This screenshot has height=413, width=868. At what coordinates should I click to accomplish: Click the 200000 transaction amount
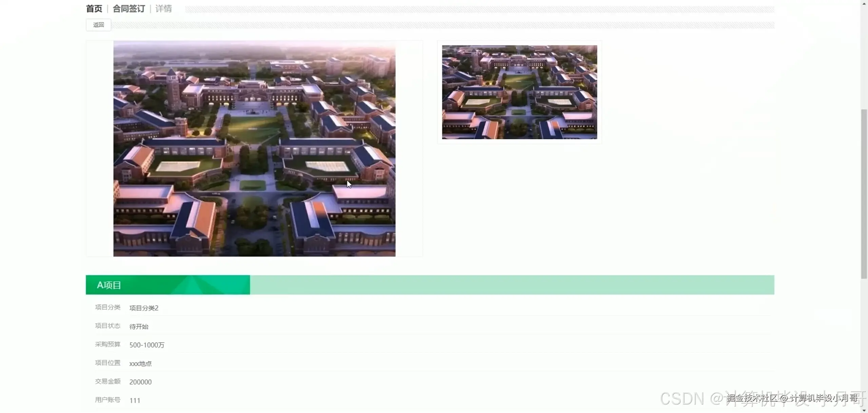click(140, 382)
